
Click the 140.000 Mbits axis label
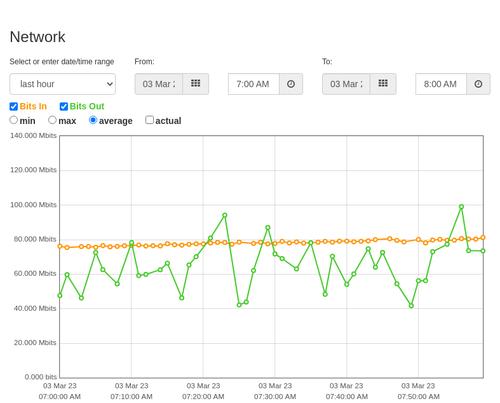click(33, 136)
